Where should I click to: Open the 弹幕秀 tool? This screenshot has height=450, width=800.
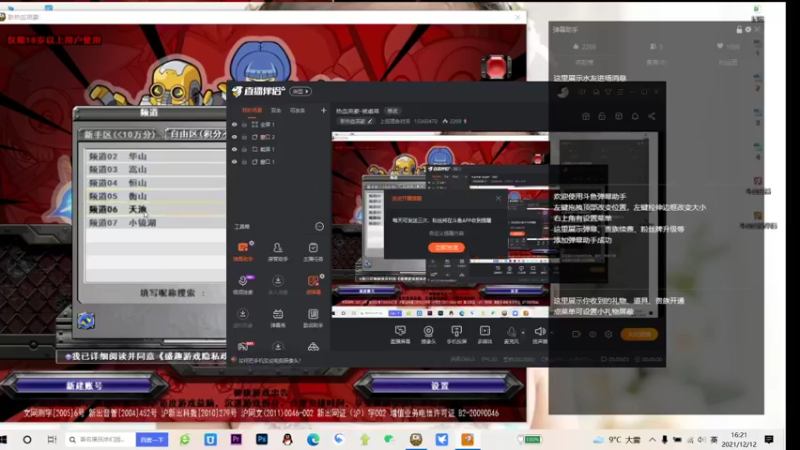coord(278,317)
